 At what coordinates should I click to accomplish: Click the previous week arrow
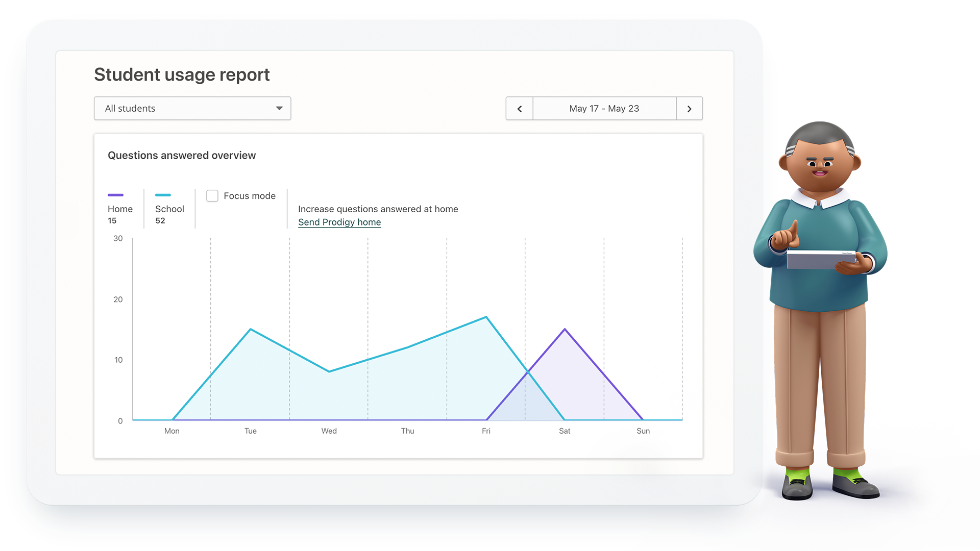point(519,109)
